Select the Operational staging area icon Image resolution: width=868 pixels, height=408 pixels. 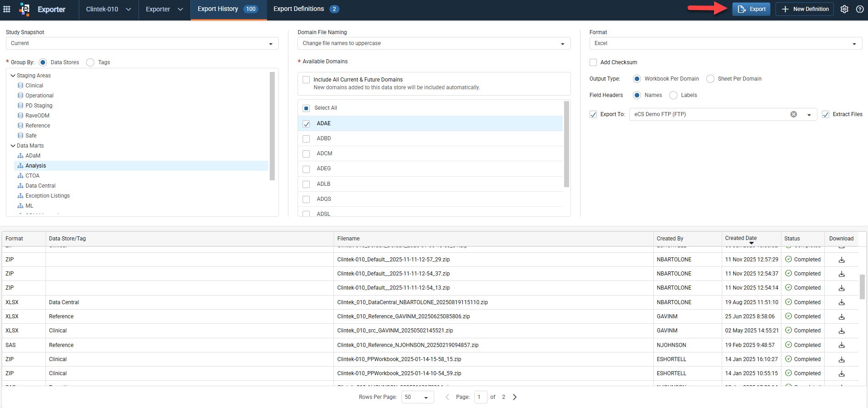coord(21,96)
